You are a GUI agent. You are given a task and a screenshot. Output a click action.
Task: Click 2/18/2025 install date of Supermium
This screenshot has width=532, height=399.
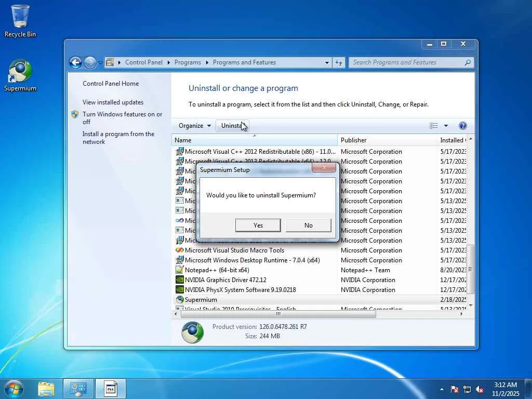click(453, 300)
